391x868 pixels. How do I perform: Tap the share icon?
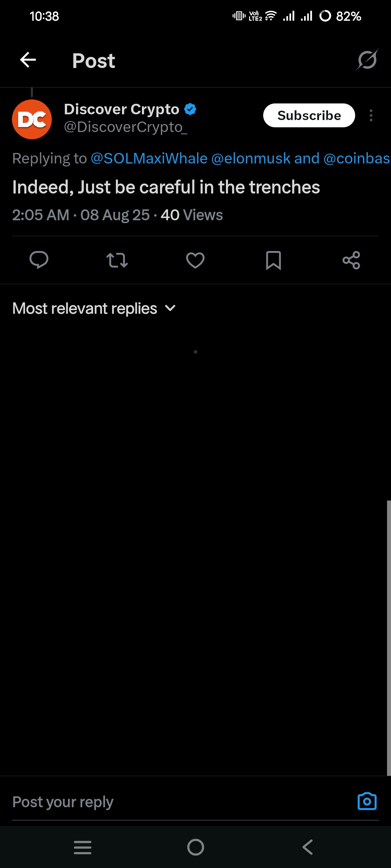point(351,260)
